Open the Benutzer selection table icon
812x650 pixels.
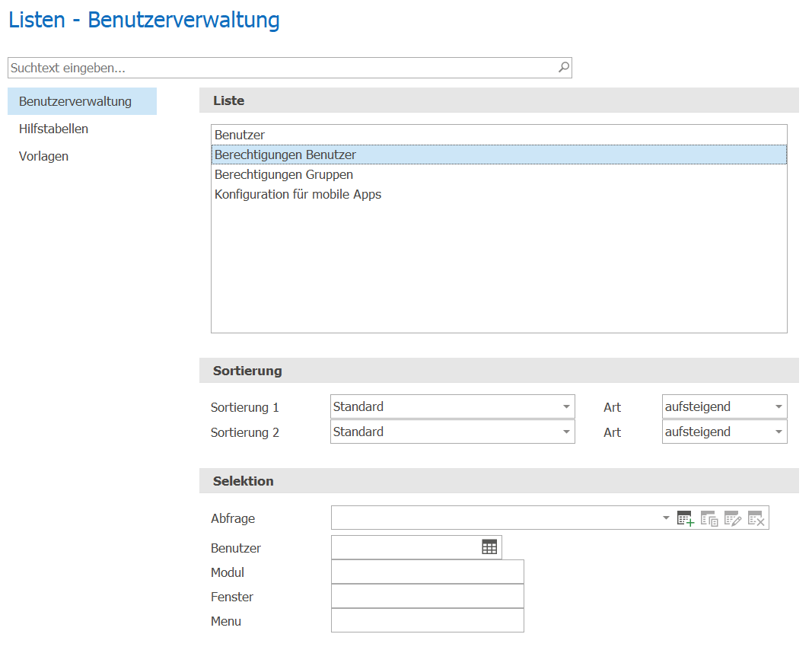tap(489, 547)
